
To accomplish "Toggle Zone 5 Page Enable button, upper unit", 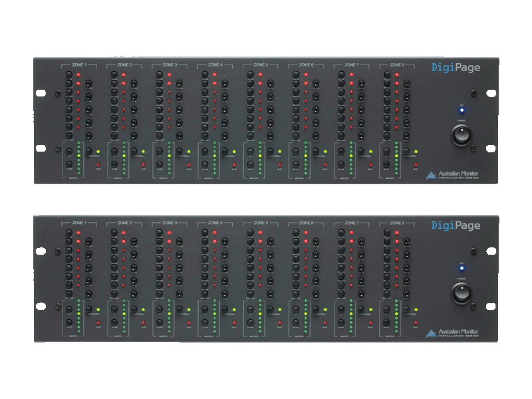I will tap(271, 152).
